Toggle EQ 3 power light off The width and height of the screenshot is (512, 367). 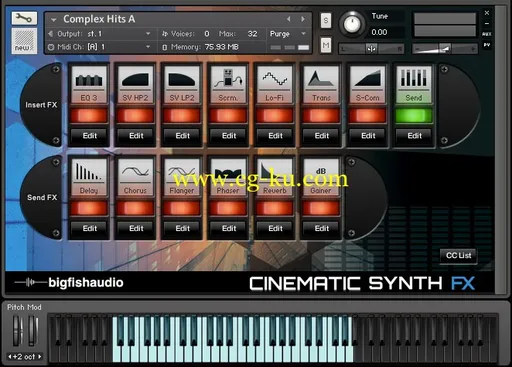(x=89, y=116)
